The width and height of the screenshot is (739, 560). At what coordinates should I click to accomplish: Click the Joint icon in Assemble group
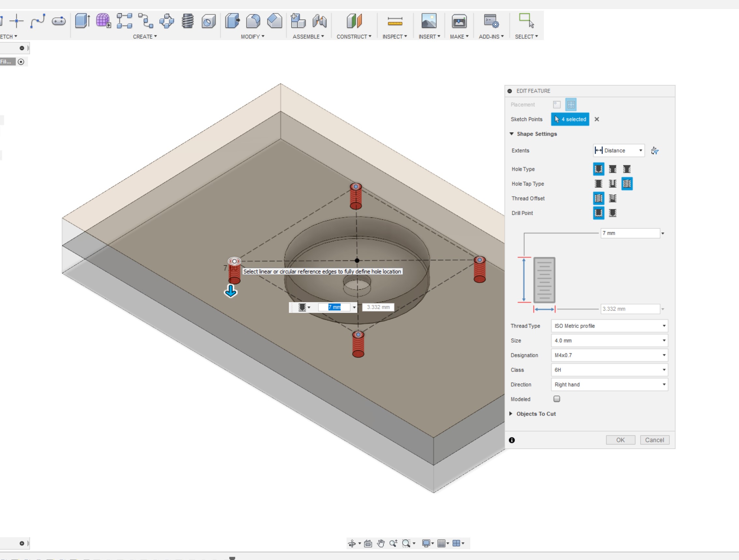pos(320,21)
